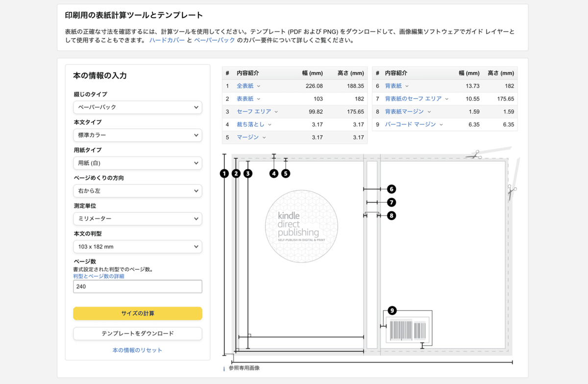
Task: Expand the セーフ エリア row
Action: point(257,112)
